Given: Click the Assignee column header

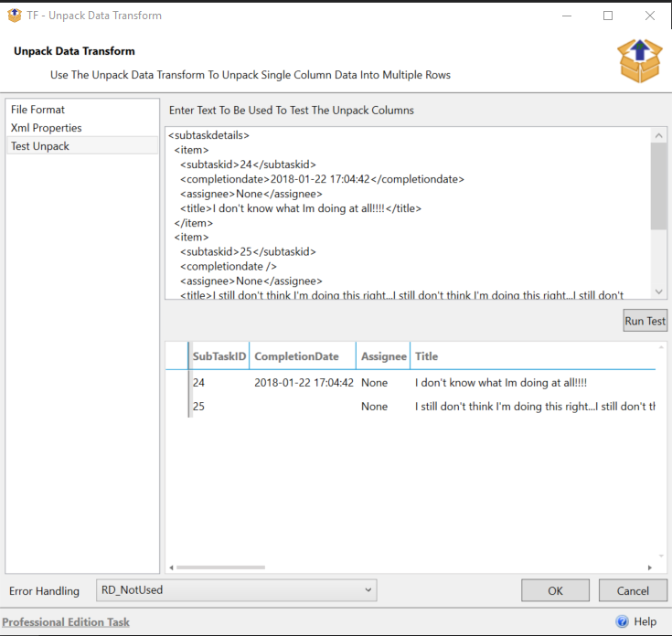Looking at the screenshot, I should 383,356.
